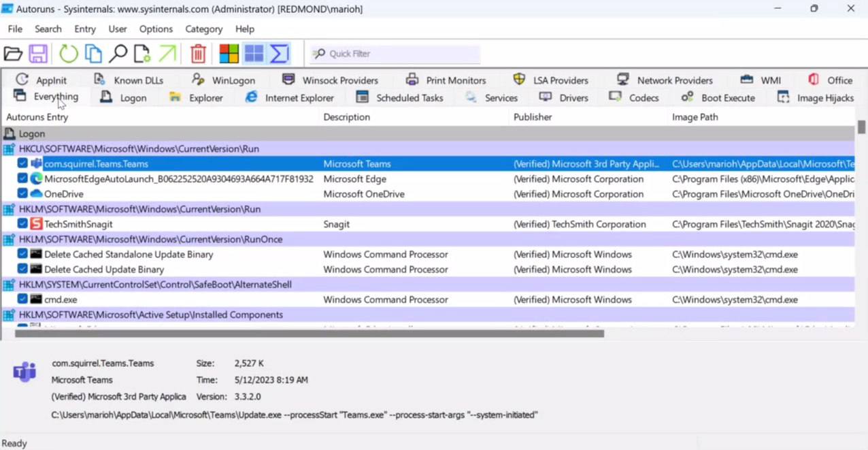This screenshot has width=868, height=450.
Task: Switch to the Network Providers tab
Action: coord(665,80)
